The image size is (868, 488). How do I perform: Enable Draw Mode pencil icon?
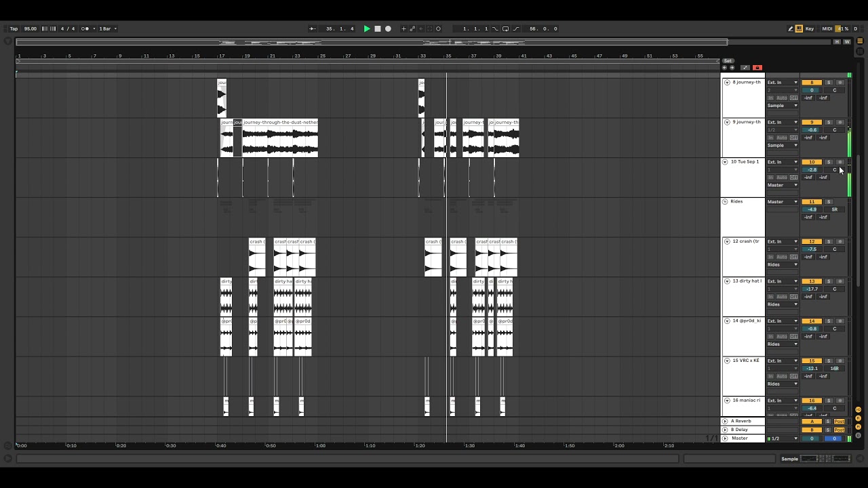click(x=791, y=28)
